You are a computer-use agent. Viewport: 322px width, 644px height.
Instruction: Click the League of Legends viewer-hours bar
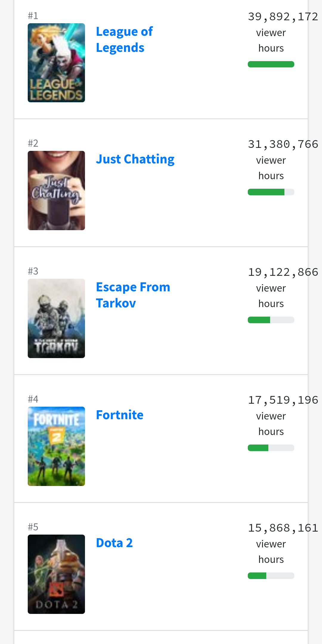tap(271, 64)
